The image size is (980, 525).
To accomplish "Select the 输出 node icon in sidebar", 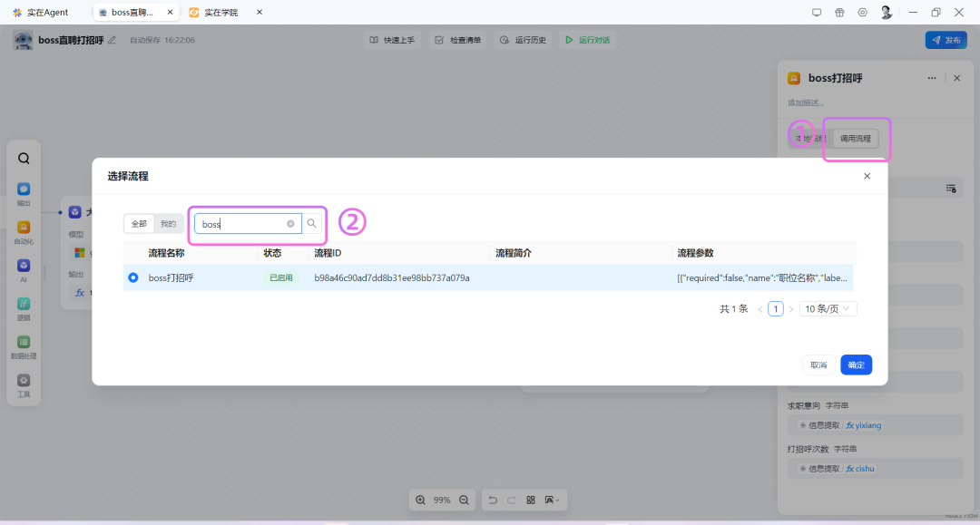I will (24, 190).
